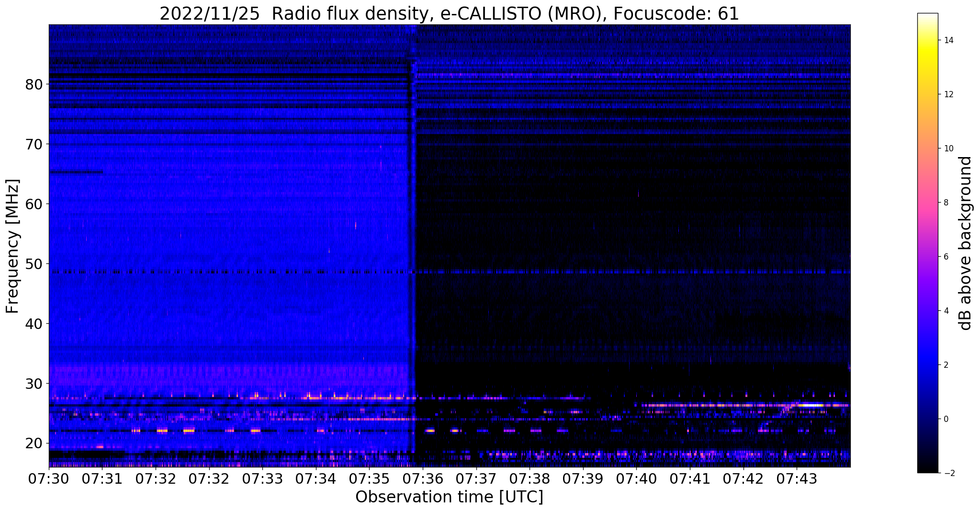Click the 07:40 time tick label
Viewport: 980px width, 511px height.
click(x=636, y=478)
